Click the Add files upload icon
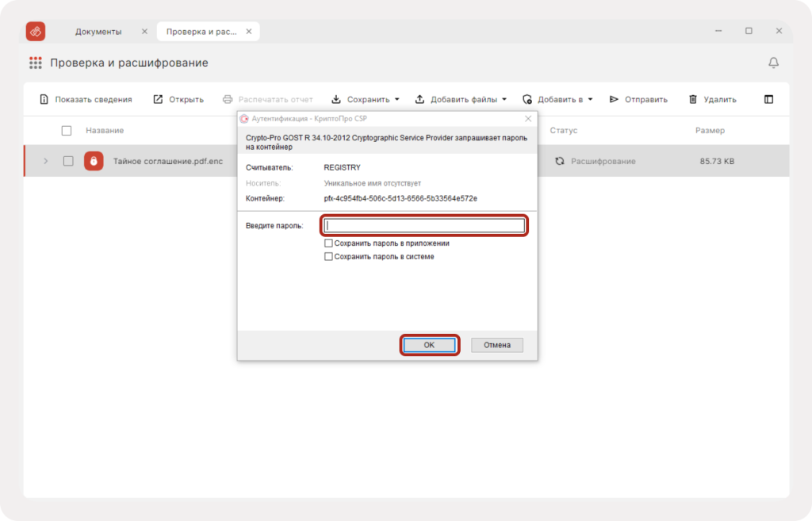This screenshot has width=812, height=521. coord(420,99)
